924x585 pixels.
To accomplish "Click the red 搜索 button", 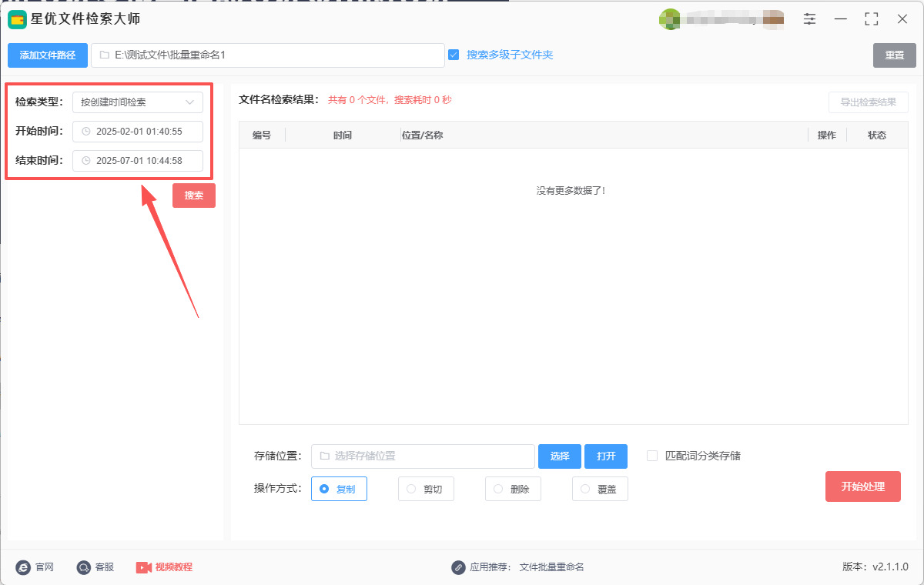I will pos(194,196).
